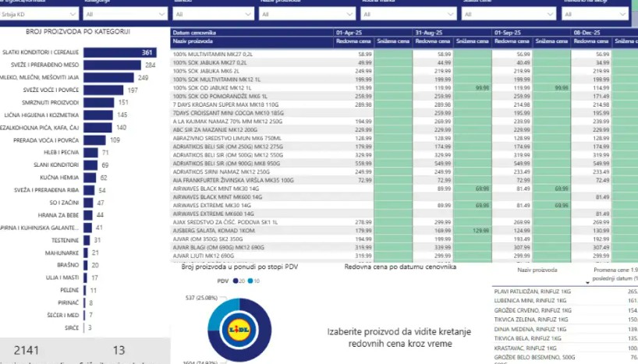Click the Naziv proizvoda header in price-change table
The image size is (638, 364).
tap(534, 267)
